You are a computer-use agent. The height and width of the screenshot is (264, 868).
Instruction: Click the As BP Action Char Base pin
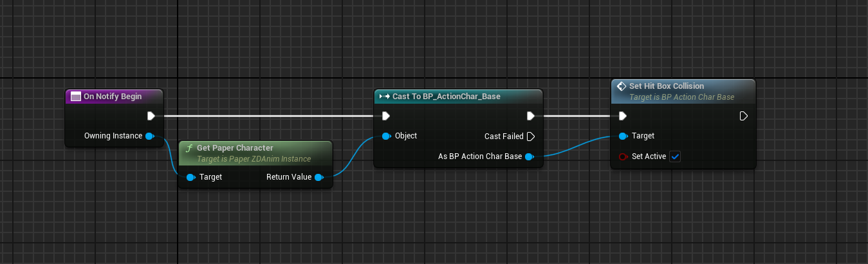[x=528, y=156]
